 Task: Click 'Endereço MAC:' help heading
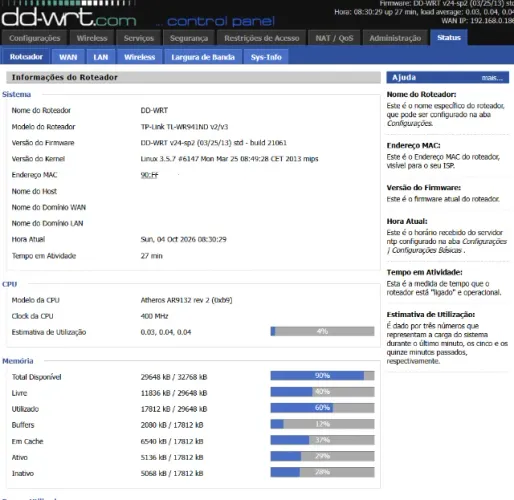pos(413,145)
